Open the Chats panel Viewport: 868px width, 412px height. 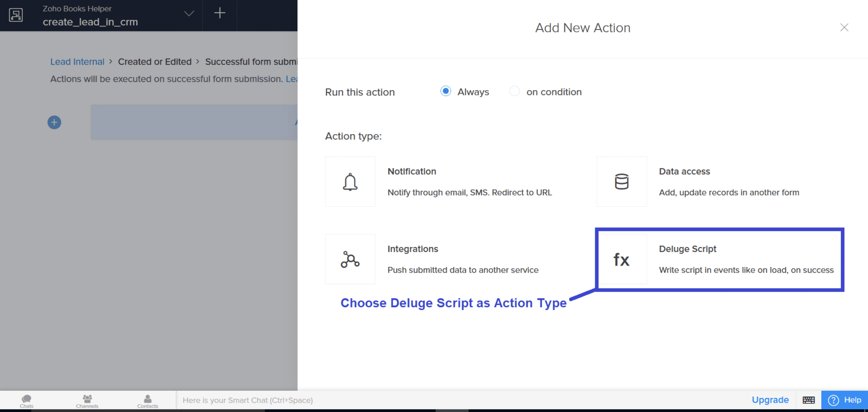pyautogui.click(x=27, y=401)
